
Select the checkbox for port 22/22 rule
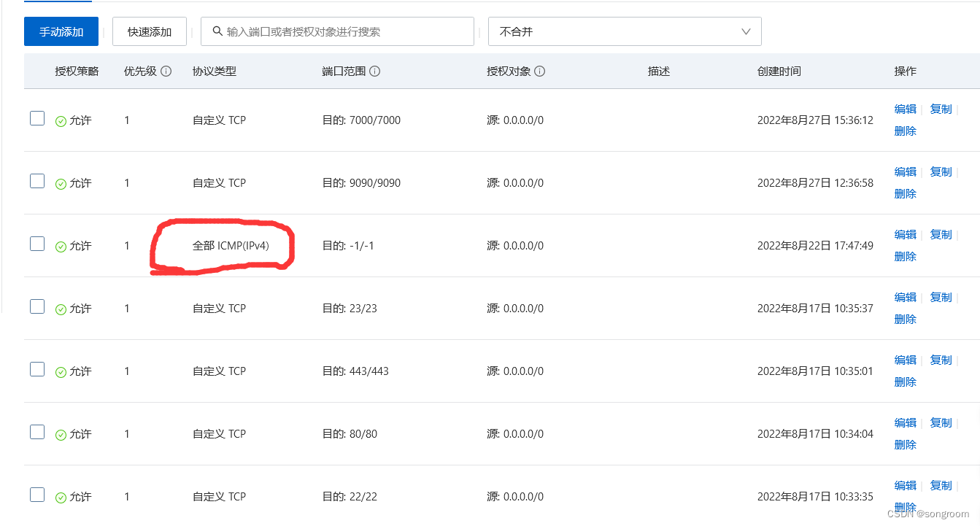(37, 495)
